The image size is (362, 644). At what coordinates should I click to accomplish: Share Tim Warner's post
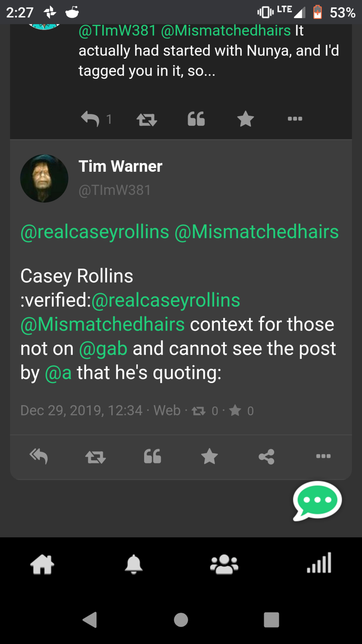pyautogui.click(x=266, y=456)
